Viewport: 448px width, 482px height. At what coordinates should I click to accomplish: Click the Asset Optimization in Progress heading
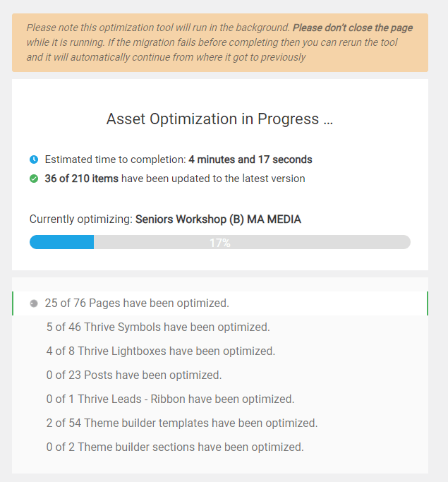coord(219,119)
